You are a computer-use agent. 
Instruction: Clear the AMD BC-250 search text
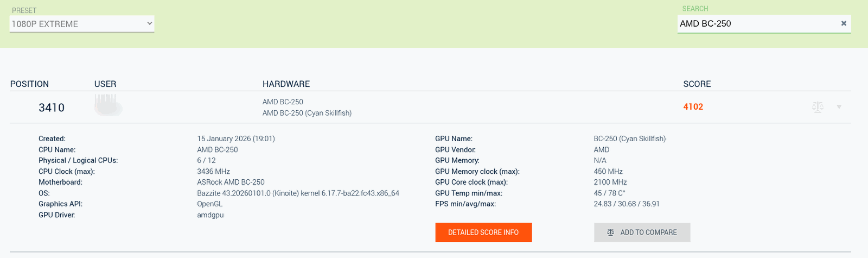[x=844, y=23]
